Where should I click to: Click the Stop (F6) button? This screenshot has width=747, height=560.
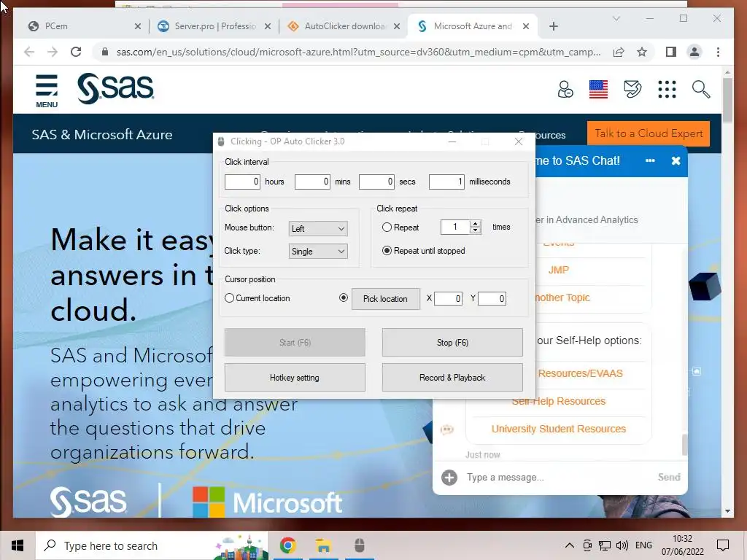point(452,343)
